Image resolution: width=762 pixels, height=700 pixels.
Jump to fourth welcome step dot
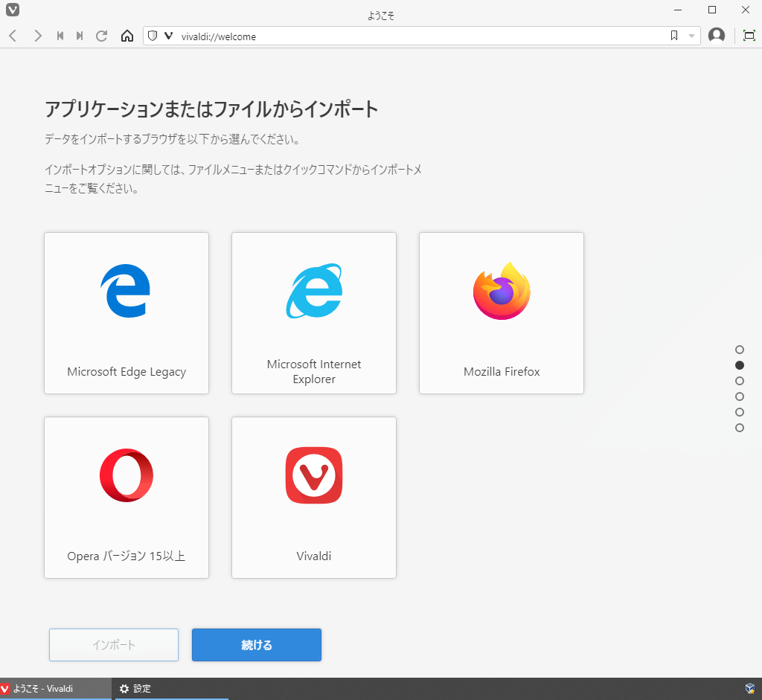(740, 396)
